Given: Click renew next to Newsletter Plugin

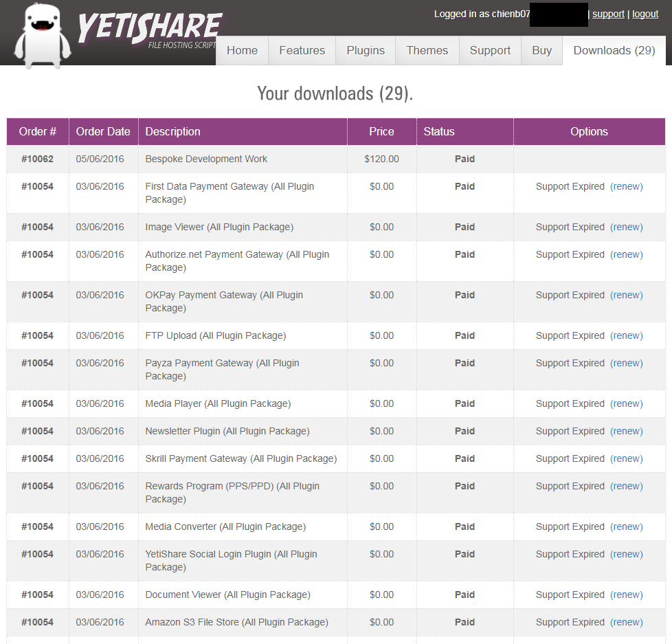Looking at the screenshot, I should pyautogui.click(x=626, y=431).
